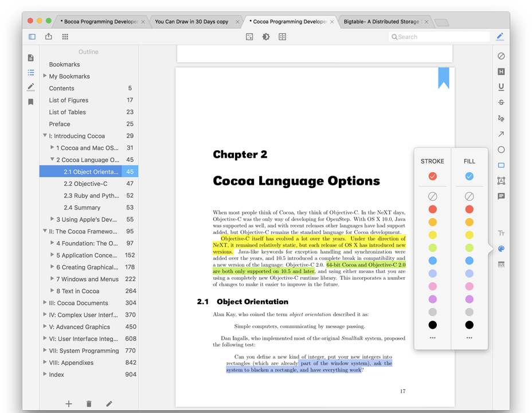This screenshot has width=532, height=413.
Task: Open the page thumbnails panel
Action: pyautogui.click(x=30, y=57)
